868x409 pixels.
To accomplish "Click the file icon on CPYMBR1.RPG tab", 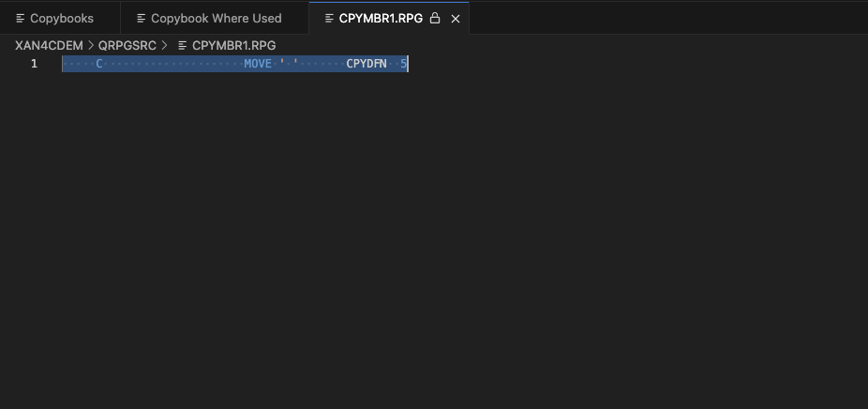I will pyautogui.click(x=328, y=18).
